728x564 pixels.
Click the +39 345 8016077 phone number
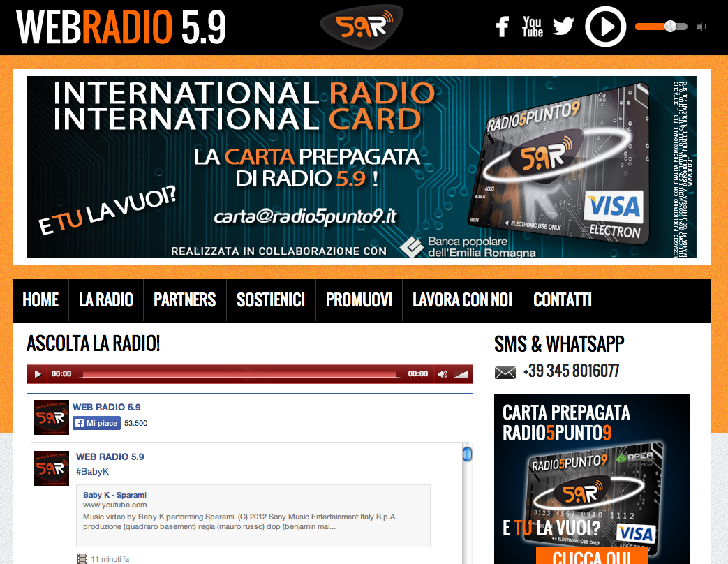[x=571, y=371]
